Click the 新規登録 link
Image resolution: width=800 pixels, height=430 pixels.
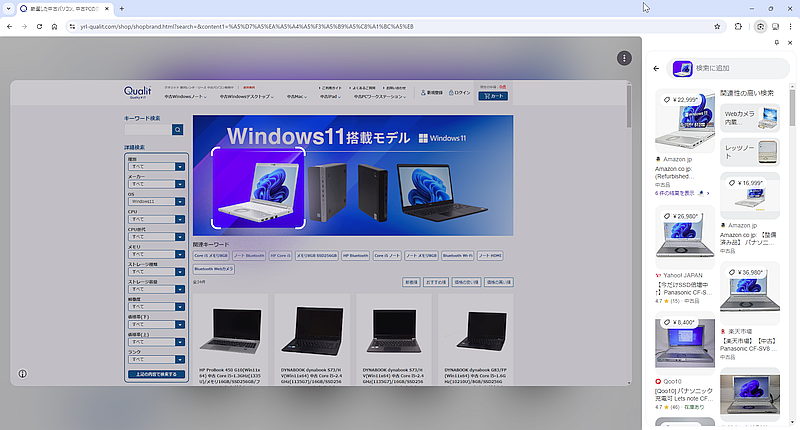point(432,93)
